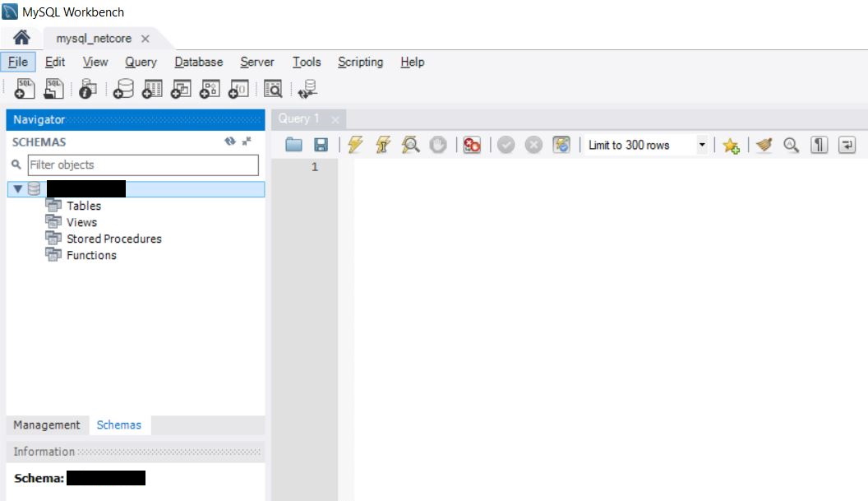Screen dimensions: 868x501
Task: Close the mysql_netcore connection tab
Action: 145,39
